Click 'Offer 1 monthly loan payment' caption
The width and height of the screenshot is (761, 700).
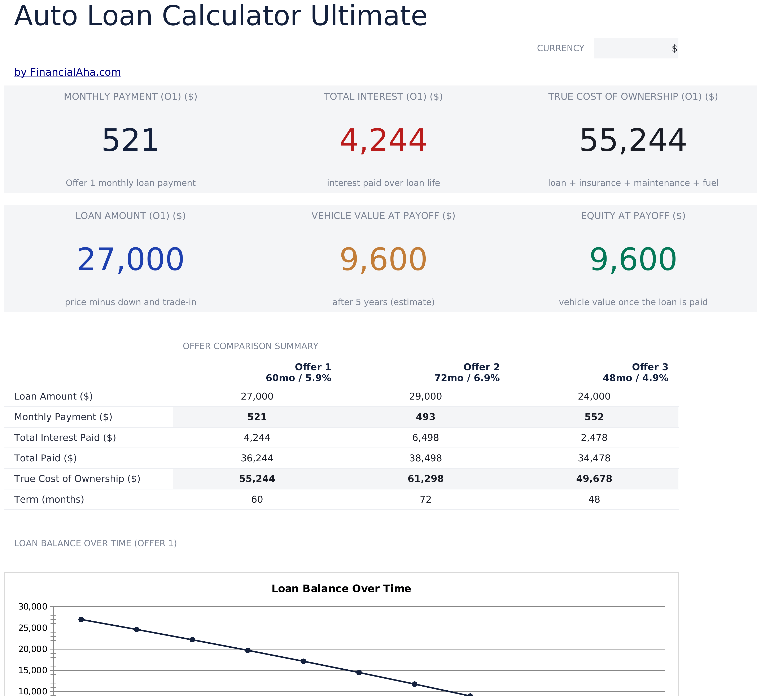pos(130,183)
